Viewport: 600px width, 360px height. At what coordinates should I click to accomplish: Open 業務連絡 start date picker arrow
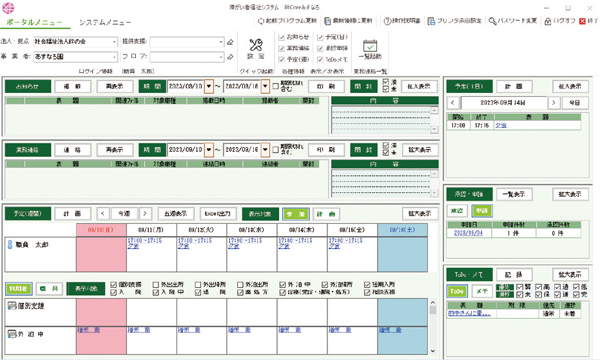pyautogui.click(x=209, y=150)
